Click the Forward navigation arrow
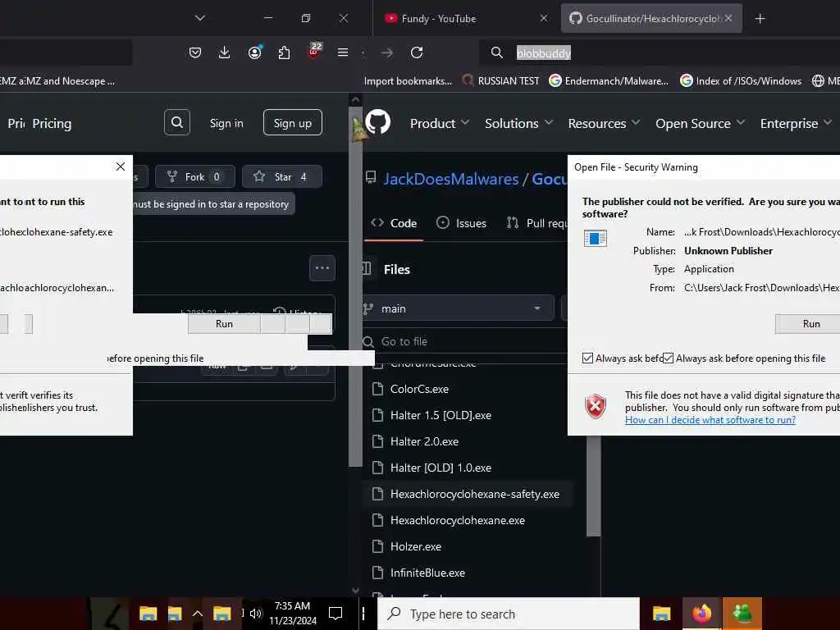 tap(387, 52)
